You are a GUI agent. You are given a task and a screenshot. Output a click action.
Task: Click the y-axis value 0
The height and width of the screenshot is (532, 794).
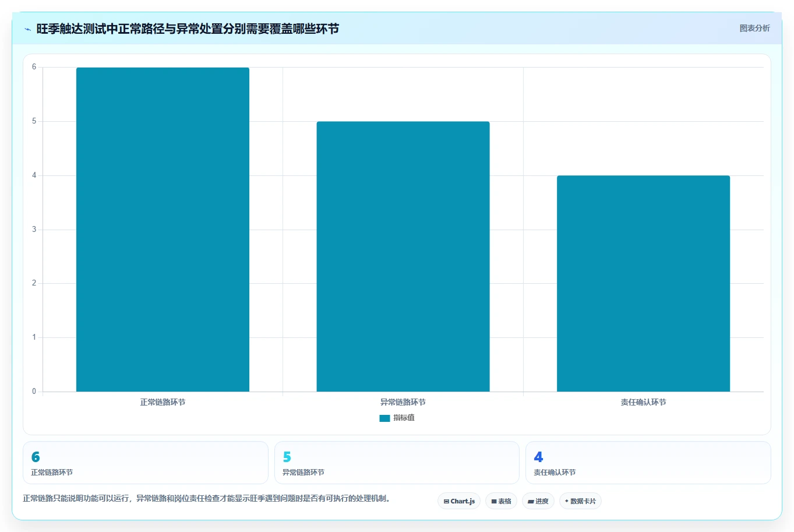(34, 392)
